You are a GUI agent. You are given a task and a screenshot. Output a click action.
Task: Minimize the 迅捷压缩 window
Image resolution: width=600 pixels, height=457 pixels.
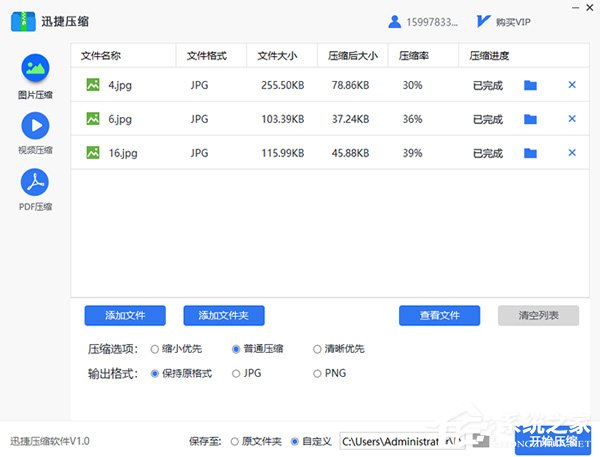[x=576, y=8]
